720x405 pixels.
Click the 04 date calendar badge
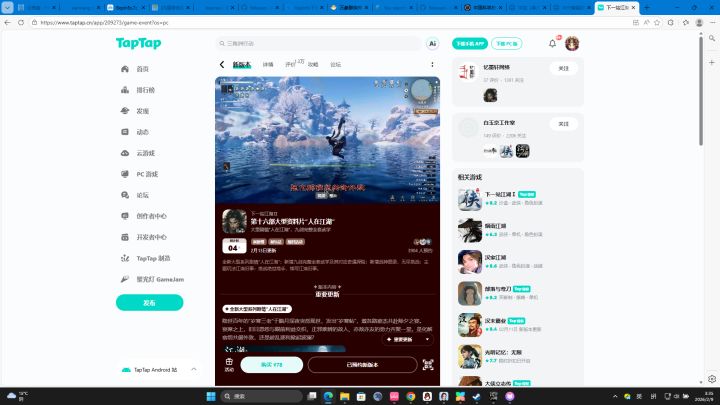234,246
